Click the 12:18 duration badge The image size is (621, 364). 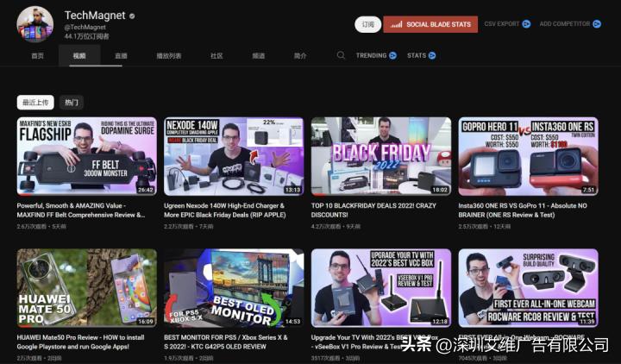(440, 322)
